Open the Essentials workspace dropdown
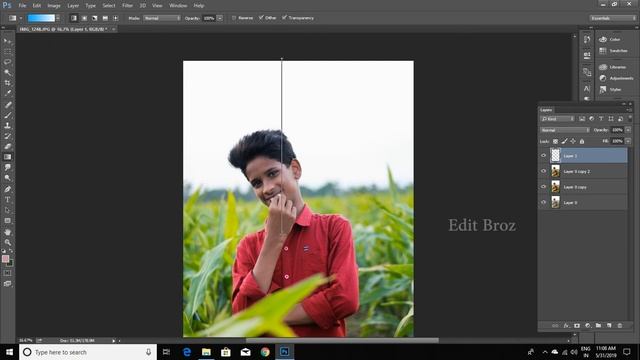 pyautogui.click(x=613, y=18)
